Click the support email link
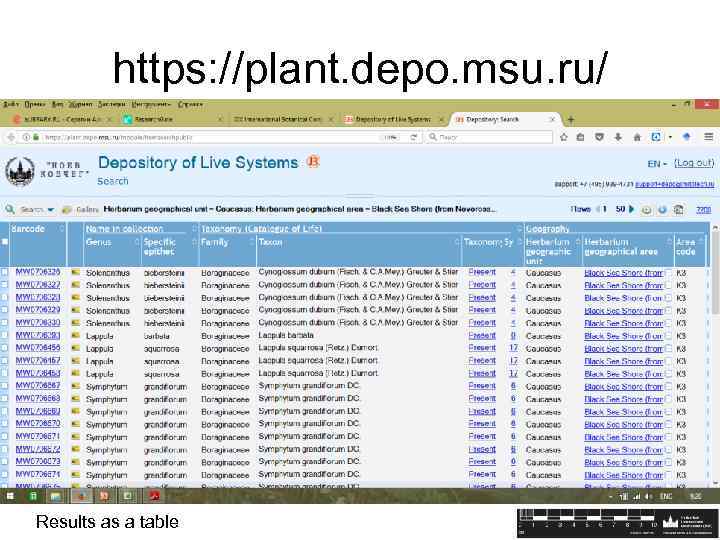This screenshot has height=540, width=720. click(x=674, y=184)
